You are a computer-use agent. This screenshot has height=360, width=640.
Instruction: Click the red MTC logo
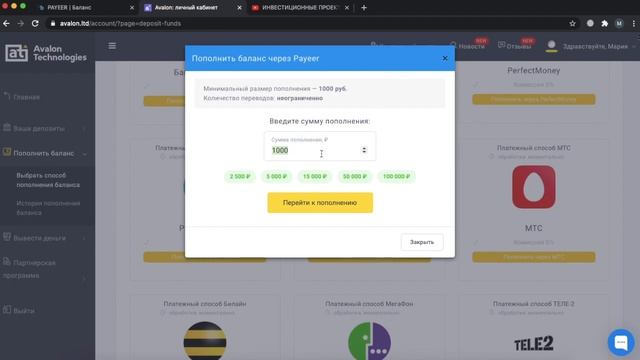[533, 187]
